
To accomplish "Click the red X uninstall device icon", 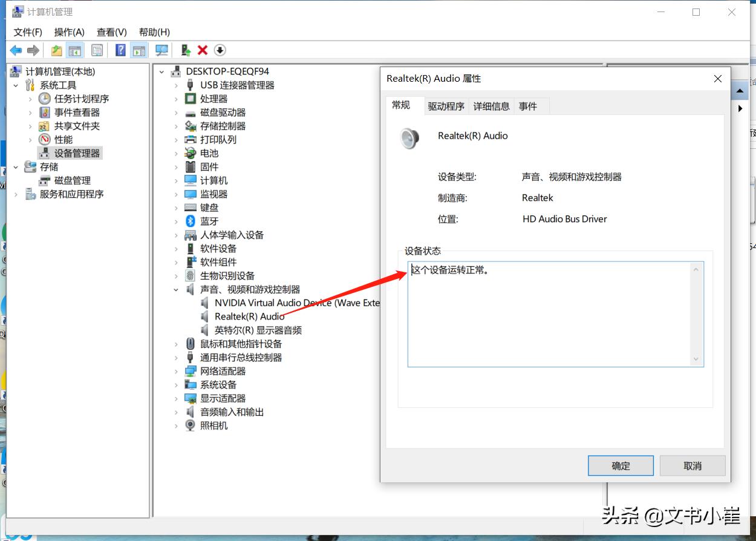I will click(202, 50).
